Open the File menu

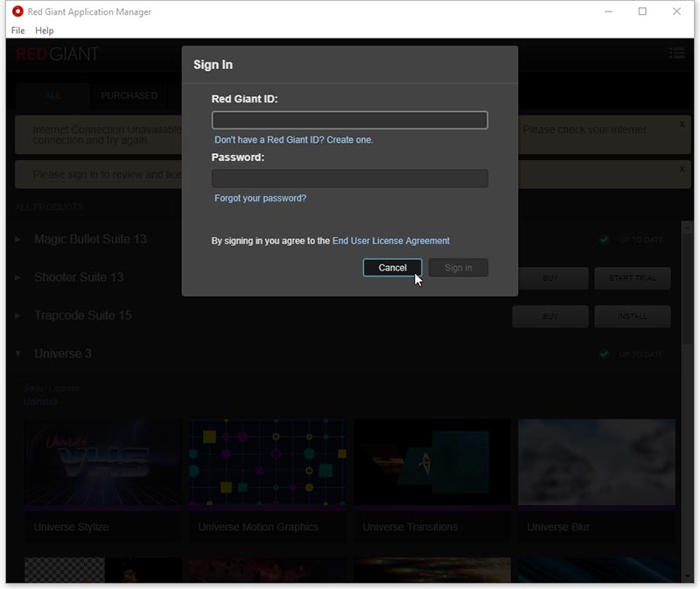[17, 31]
